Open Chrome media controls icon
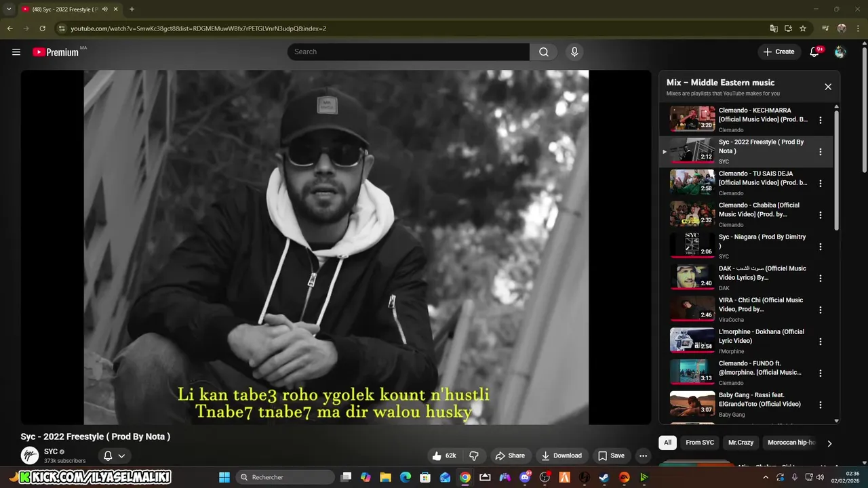This screenshot has height=488, width=868. point(825,28)
